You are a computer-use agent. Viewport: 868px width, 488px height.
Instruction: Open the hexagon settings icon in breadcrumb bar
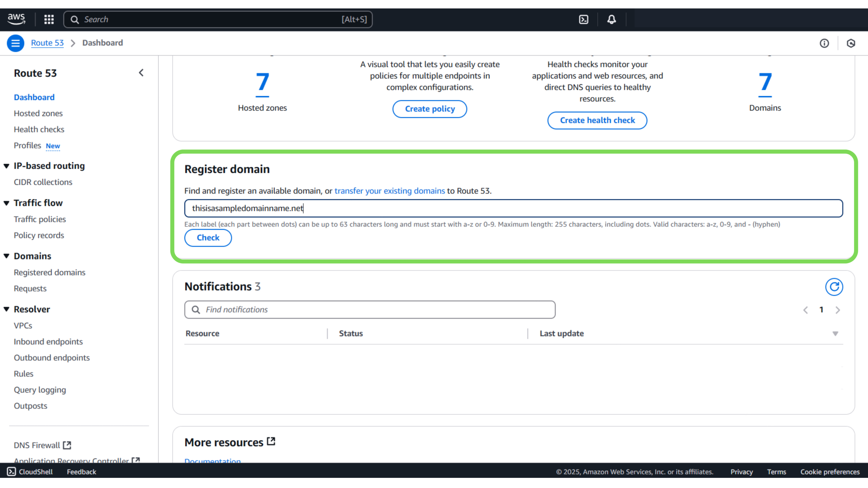click(x=851, y=43)
